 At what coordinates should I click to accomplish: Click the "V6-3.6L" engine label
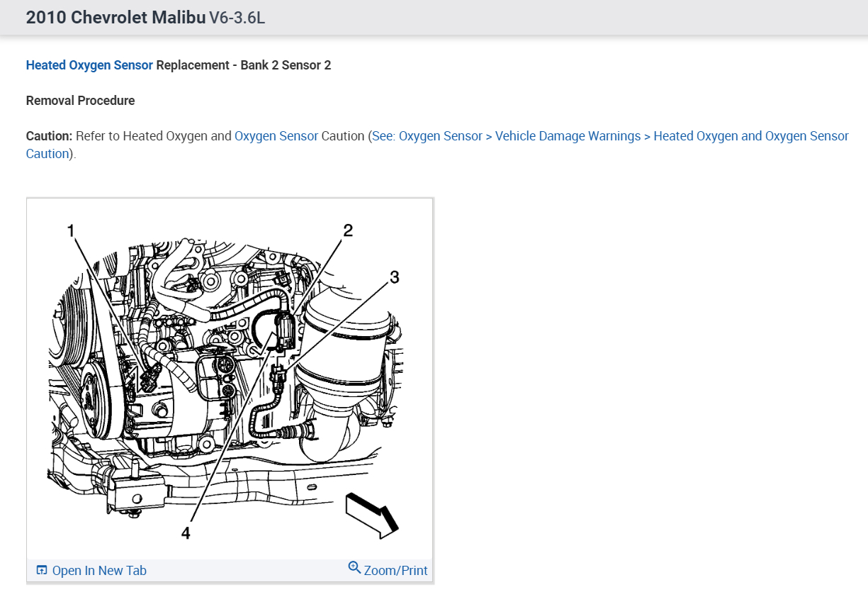237,18
